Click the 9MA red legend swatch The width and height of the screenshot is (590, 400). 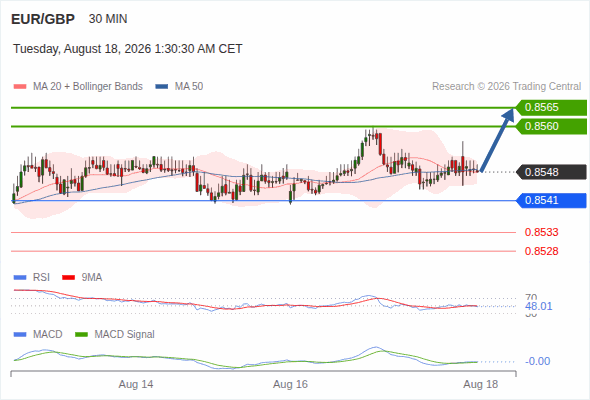[68, 278]
